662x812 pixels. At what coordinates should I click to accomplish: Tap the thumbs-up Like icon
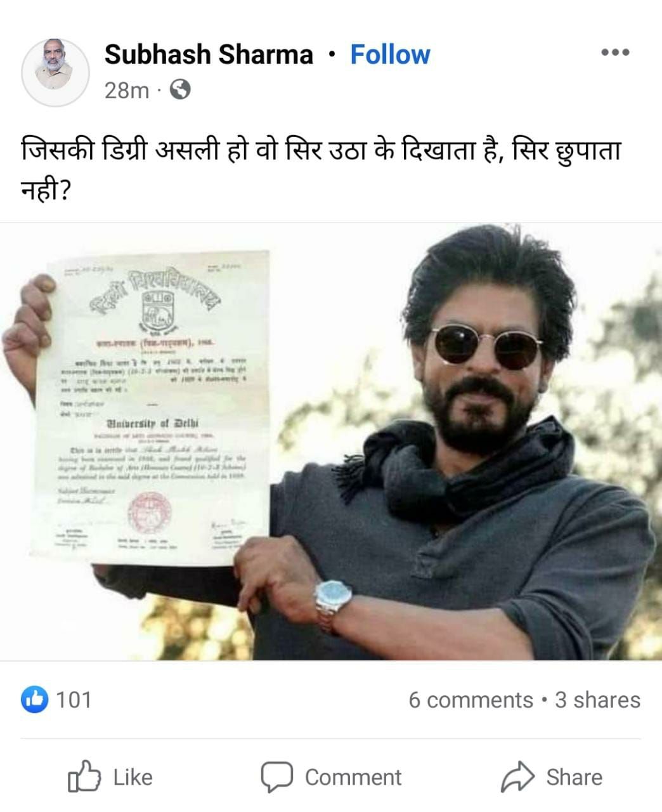click(x=84, y=776)
